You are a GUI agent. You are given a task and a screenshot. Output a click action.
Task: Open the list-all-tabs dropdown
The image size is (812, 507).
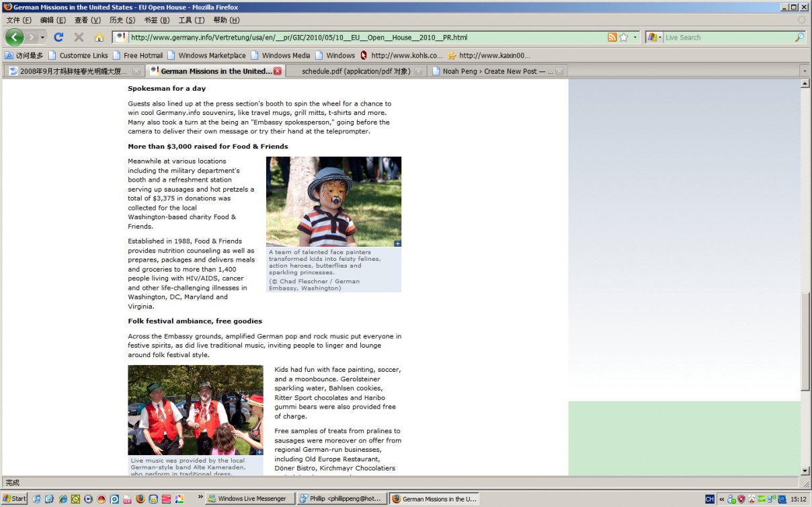tap(805, 71)
